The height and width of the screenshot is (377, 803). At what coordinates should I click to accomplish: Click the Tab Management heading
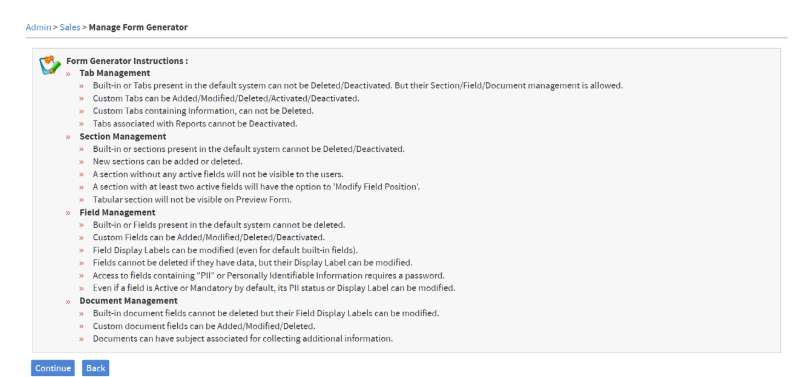point(115,73)
